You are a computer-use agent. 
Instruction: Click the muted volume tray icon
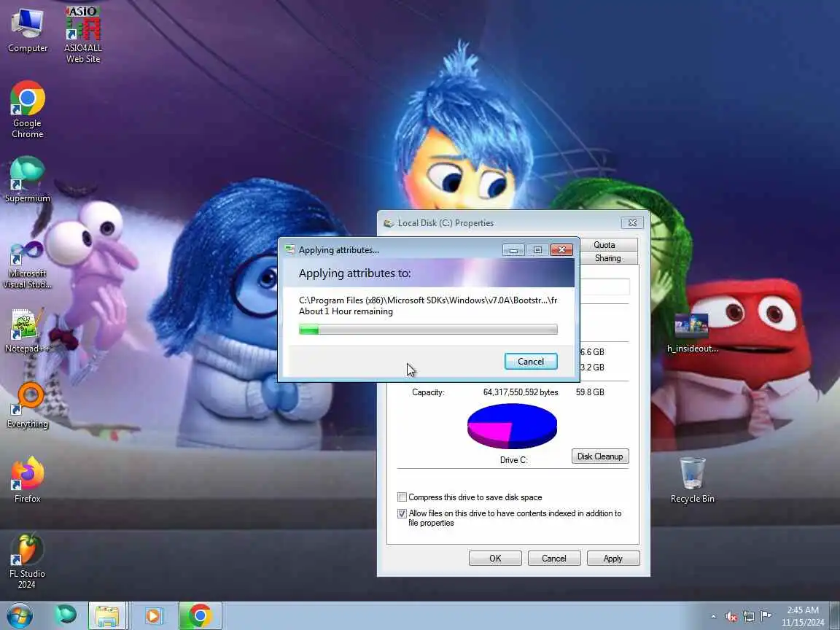731,617
